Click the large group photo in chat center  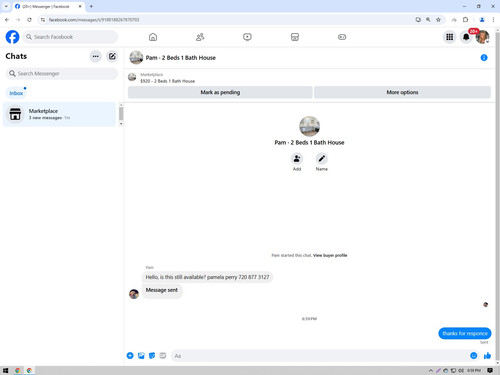309,126
